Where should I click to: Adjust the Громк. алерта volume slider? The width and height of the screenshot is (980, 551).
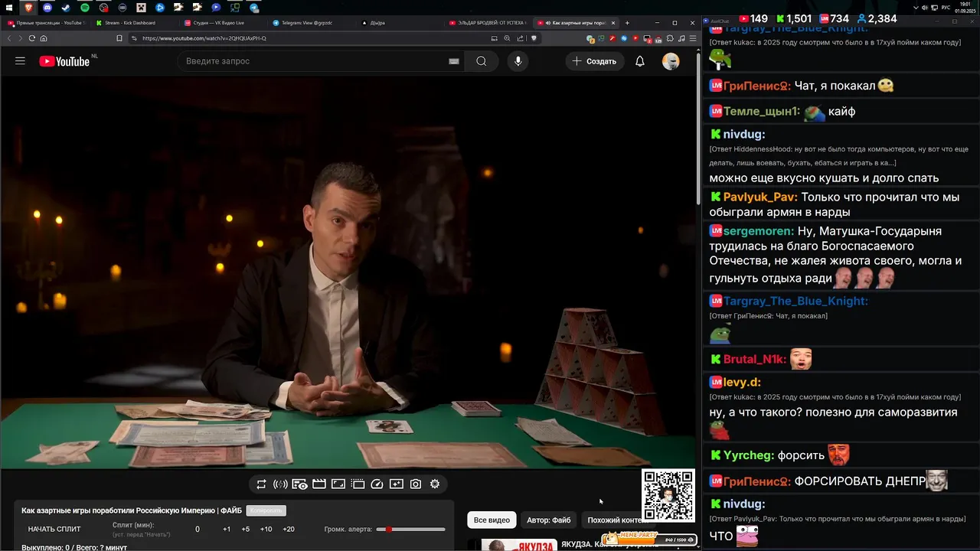click(x=410, y=530)
